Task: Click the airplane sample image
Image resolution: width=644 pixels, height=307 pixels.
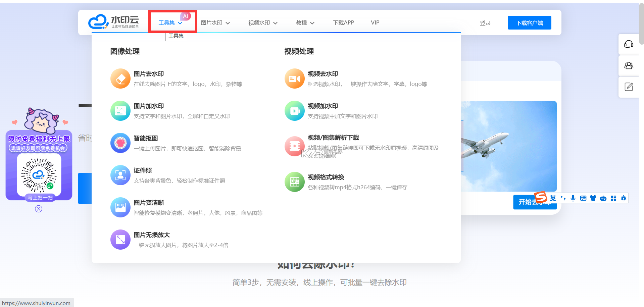Action: point(509,146)
